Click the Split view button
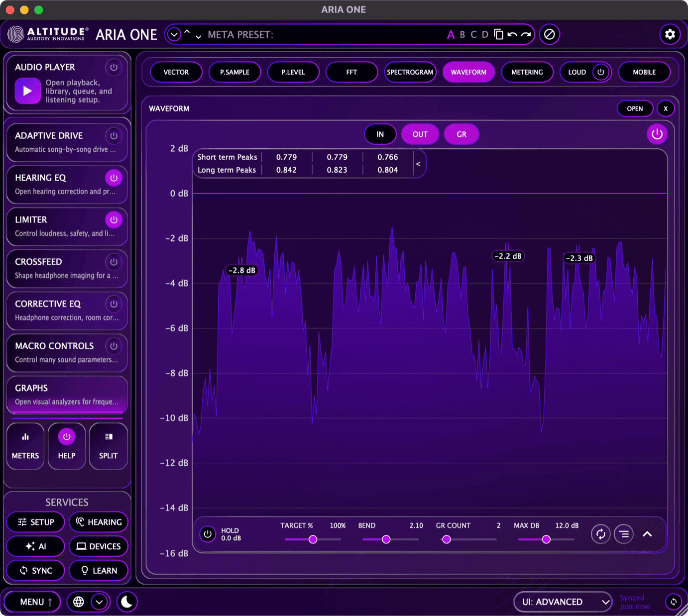688x616 pixels. point(108,446)
